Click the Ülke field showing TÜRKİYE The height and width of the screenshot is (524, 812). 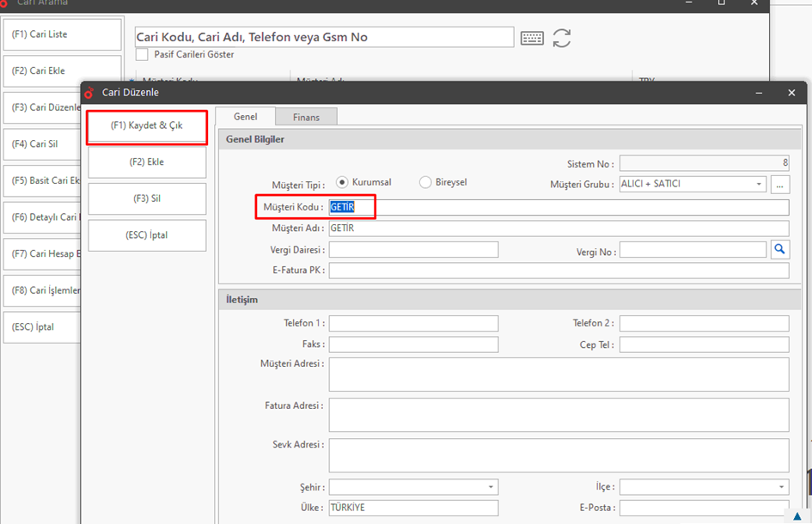[414, 508]
